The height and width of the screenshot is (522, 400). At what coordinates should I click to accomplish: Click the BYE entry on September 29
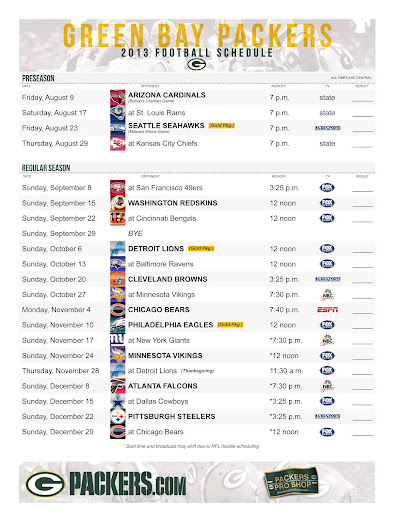coord(135,233)
